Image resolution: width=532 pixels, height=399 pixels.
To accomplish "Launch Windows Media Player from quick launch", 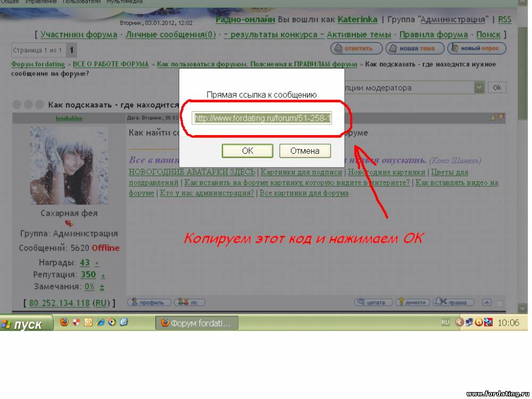I will point(112,322).
